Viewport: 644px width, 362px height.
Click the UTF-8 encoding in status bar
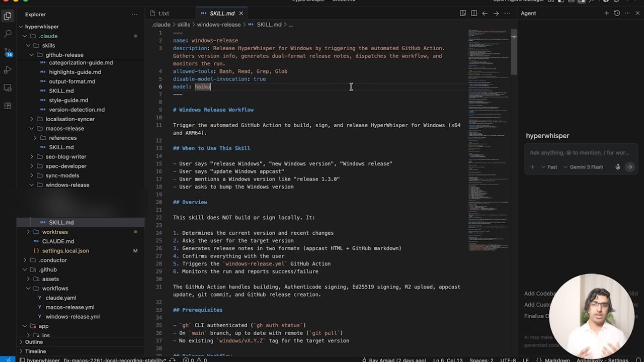tap(508, 360)
